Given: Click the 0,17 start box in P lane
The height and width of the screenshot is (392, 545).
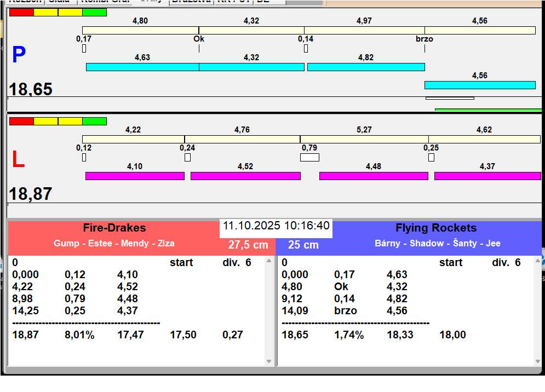Looking at the screenshot, I should (x=84, y=49).
